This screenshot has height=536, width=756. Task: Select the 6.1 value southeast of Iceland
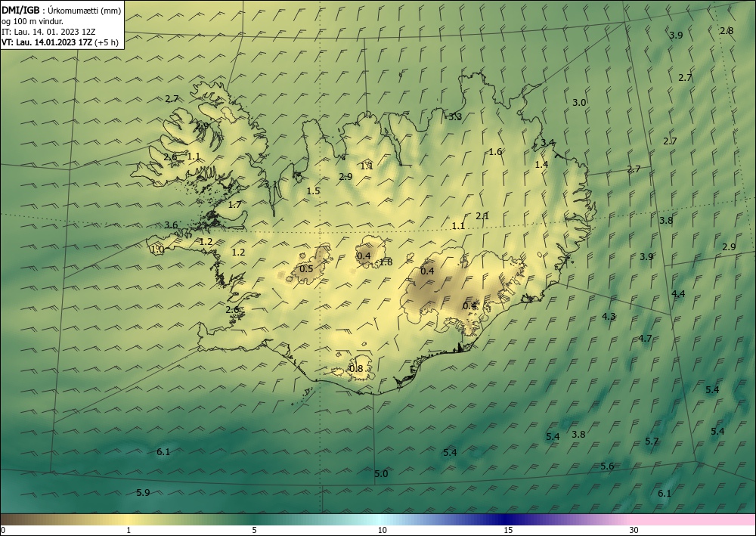[x=665, y=494]
